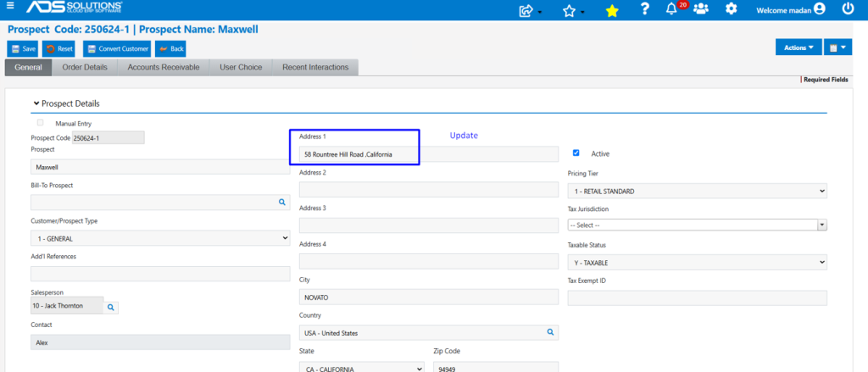Save the prospect record
The image size is (868, 372).
click(23, 48)
